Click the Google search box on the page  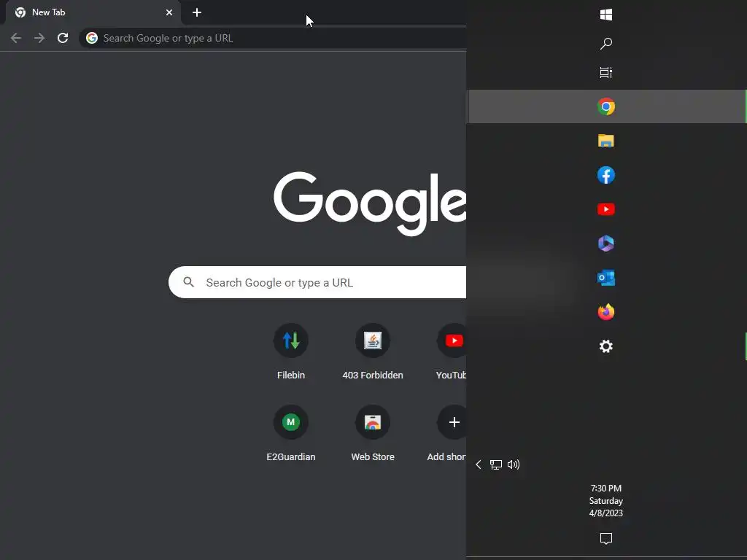(317, 282)
